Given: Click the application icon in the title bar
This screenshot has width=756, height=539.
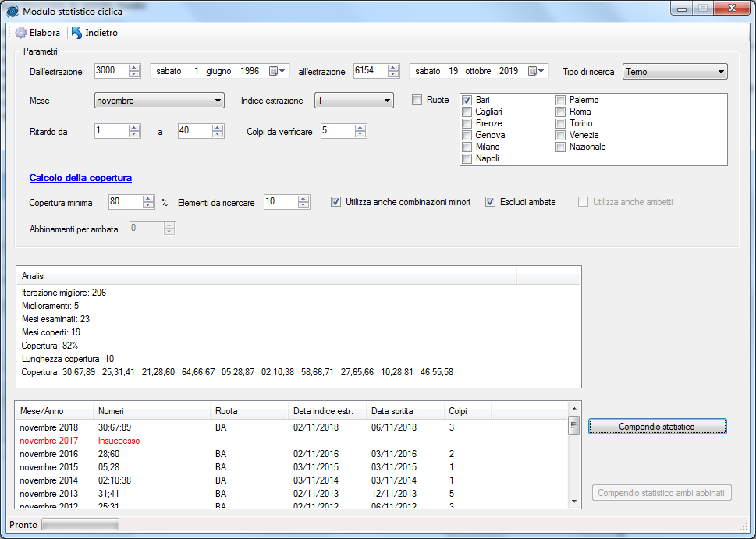Looking at the screenshot, I should coord(12,11).
